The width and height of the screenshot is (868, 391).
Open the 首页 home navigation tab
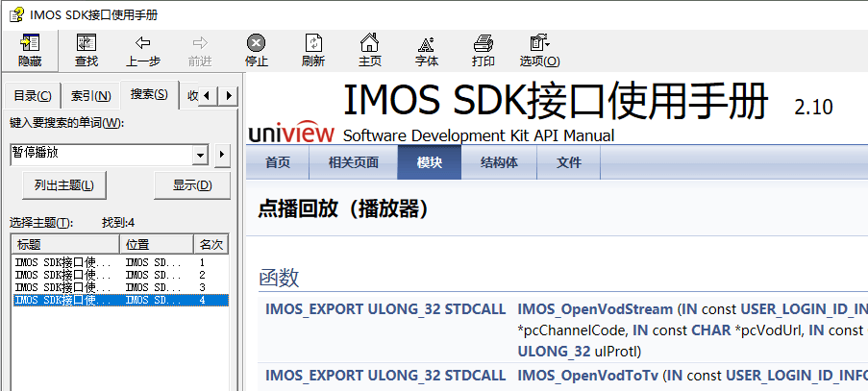tap(278, 162)
